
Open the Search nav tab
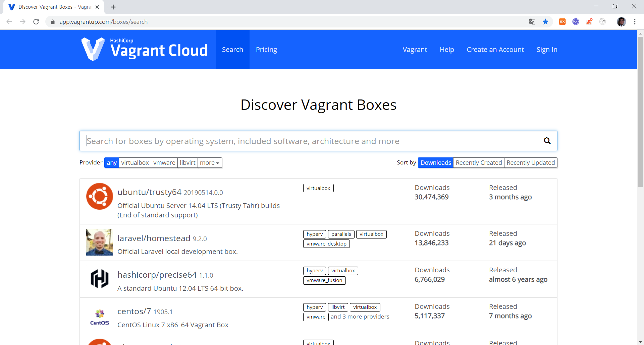tap(232, 50)
